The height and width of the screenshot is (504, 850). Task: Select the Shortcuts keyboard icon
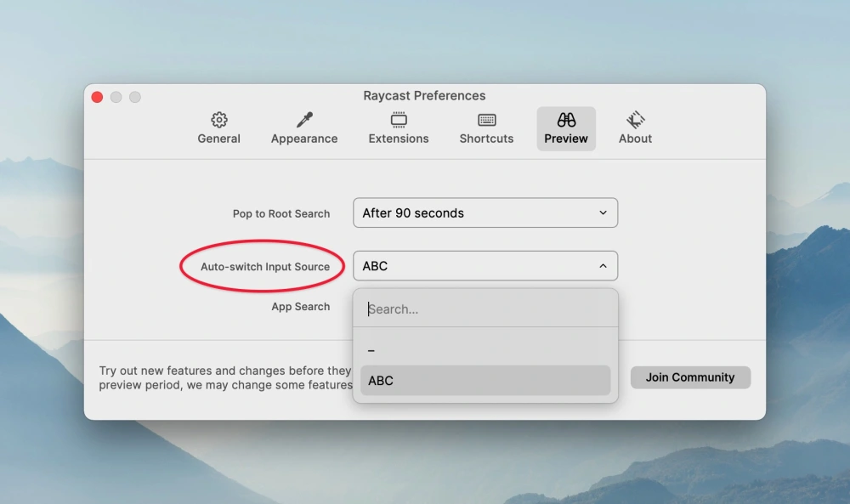pyautogui.click(x=486, y=119)
